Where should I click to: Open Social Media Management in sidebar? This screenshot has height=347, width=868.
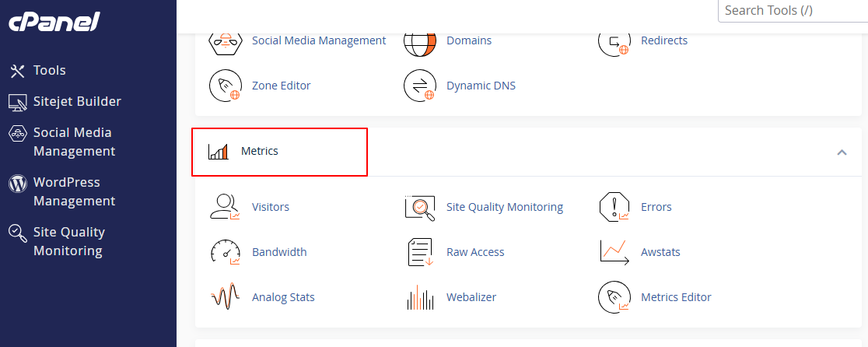pos(74,142)
